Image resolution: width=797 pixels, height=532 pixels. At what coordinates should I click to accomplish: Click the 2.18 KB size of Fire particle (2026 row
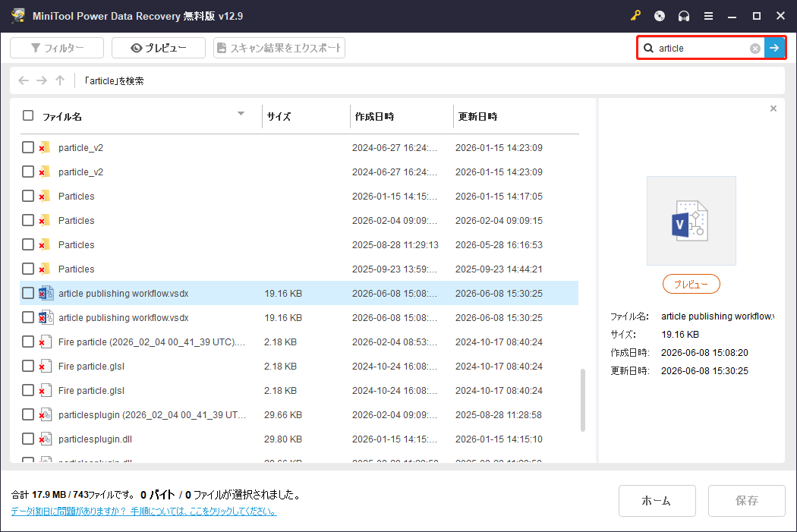(281, 342)
